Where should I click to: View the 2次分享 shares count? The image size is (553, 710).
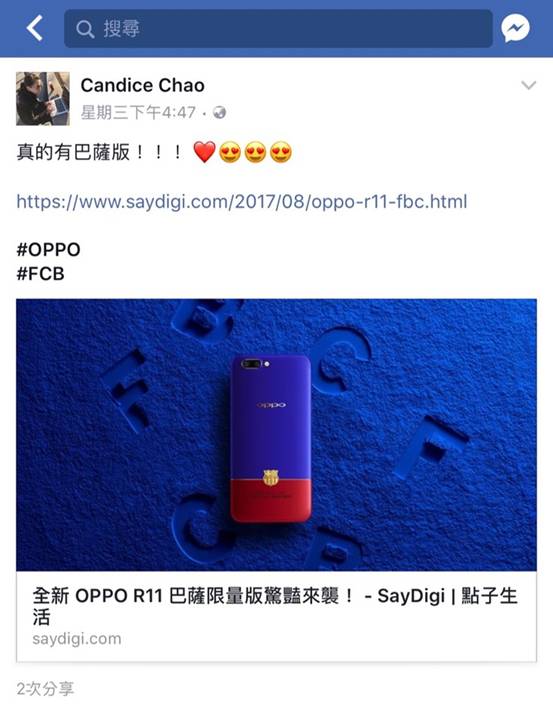pos(45,689)
